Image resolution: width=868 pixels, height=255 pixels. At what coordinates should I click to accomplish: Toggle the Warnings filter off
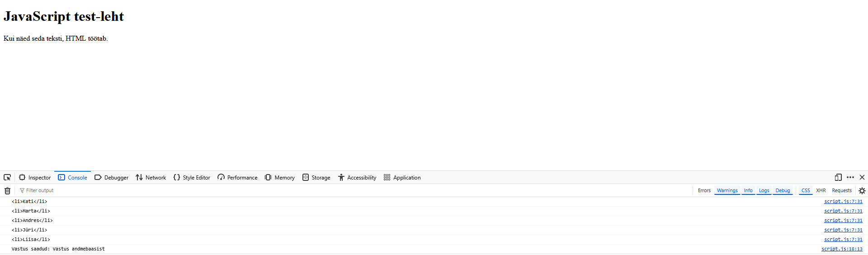click(x=727, y=191)
